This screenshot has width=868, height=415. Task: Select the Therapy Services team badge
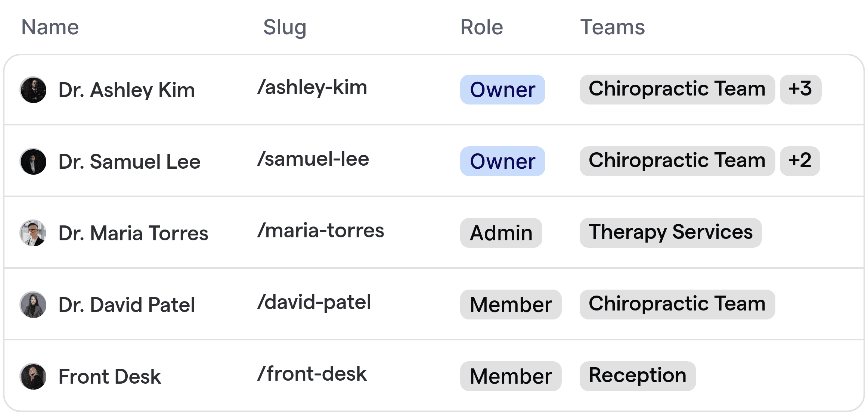670,233
